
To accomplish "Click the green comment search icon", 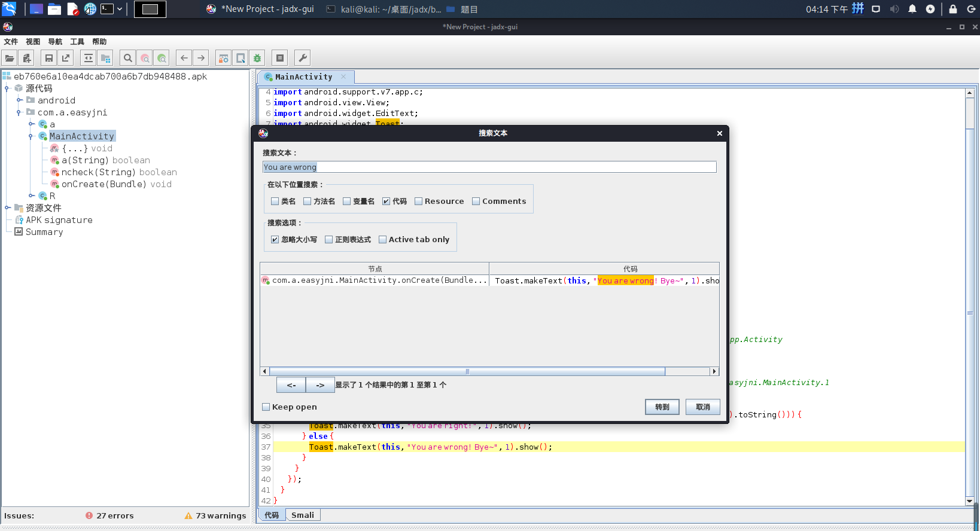I will (x=162, y=58).
